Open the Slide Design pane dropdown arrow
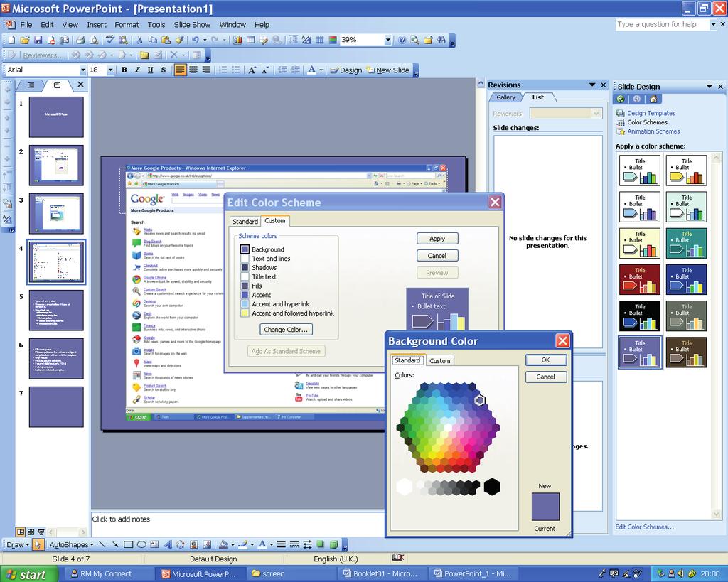 [x=710, y=86]
